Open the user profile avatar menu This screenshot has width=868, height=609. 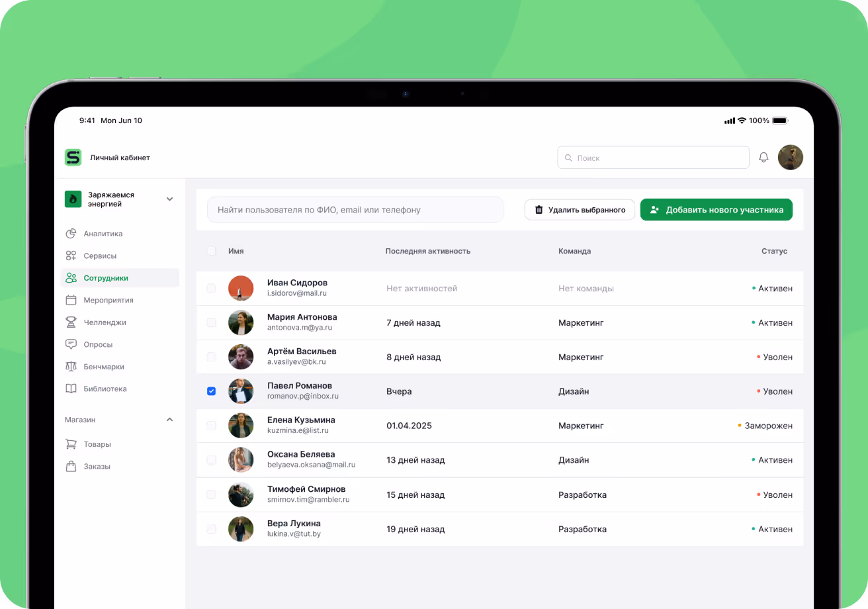click(790, 158)
